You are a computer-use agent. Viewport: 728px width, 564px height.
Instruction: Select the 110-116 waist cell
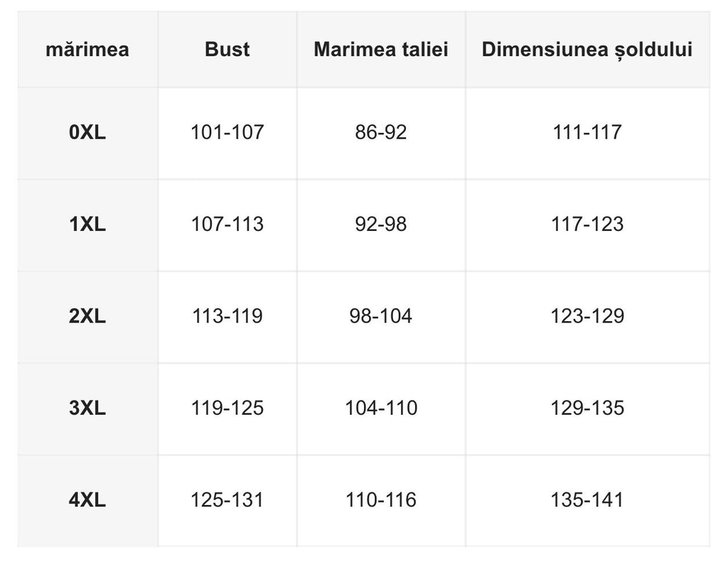[x=381, y=500]
